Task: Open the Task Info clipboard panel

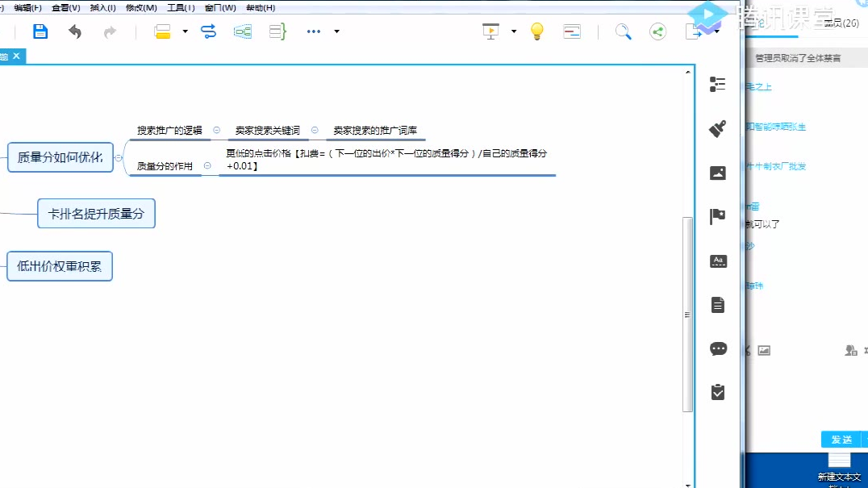Action: pyautogui.click(x=717, y=392)
